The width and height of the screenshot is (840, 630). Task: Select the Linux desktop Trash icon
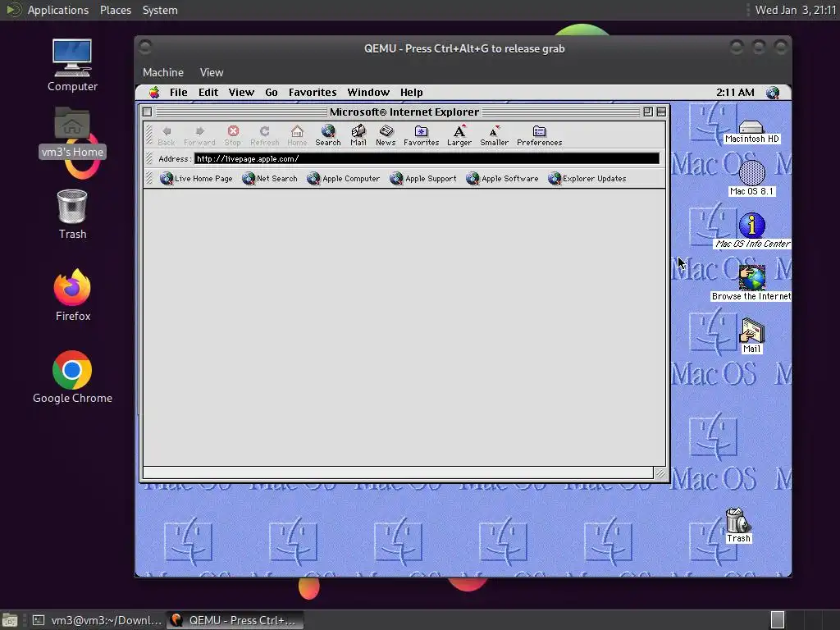pyautogui.click(x=72, y=214)
